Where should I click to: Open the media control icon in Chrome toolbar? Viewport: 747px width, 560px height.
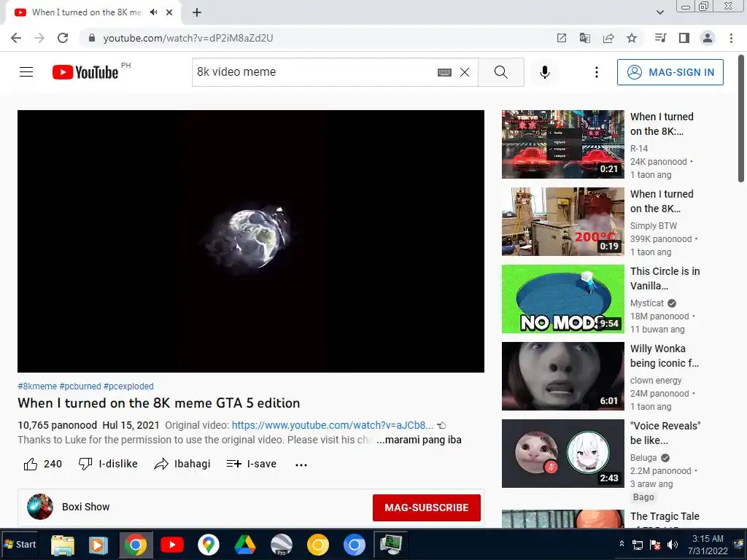pyautogui.click(x=660, y=38)
